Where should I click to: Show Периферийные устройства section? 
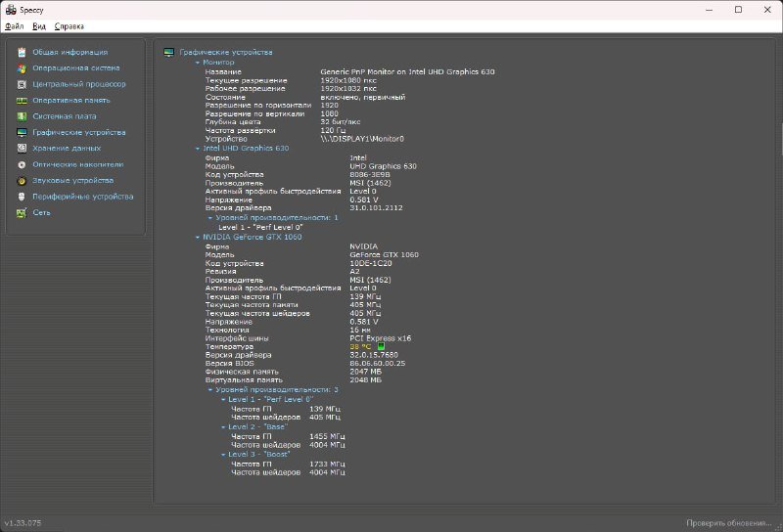[83, 197]
